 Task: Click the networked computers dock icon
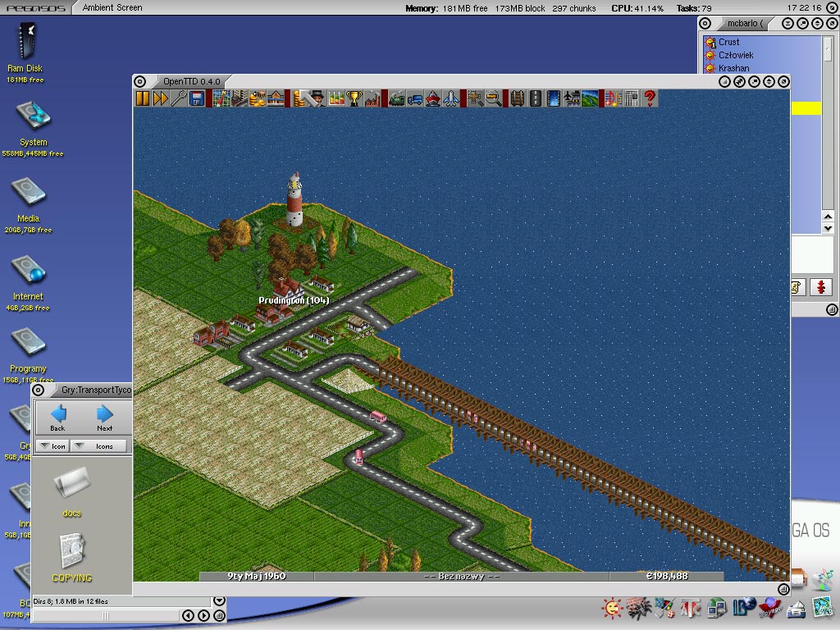717,608
